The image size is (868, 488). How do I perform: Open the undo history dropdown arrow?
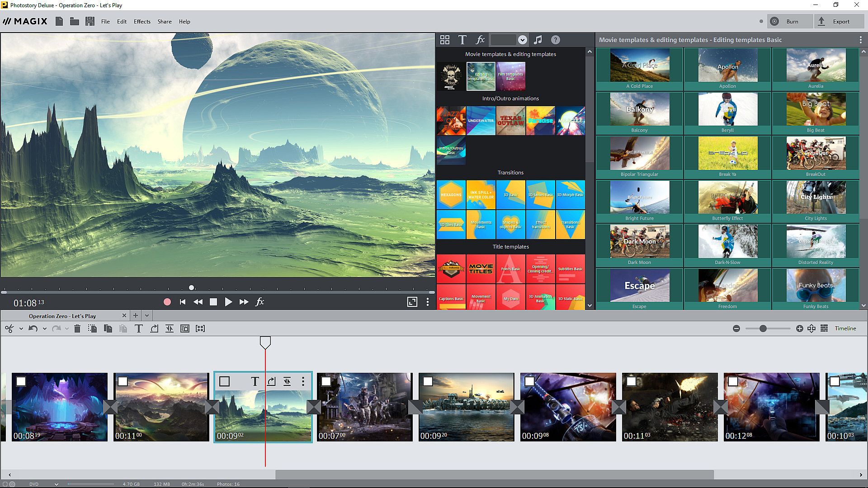coord(44,329)
